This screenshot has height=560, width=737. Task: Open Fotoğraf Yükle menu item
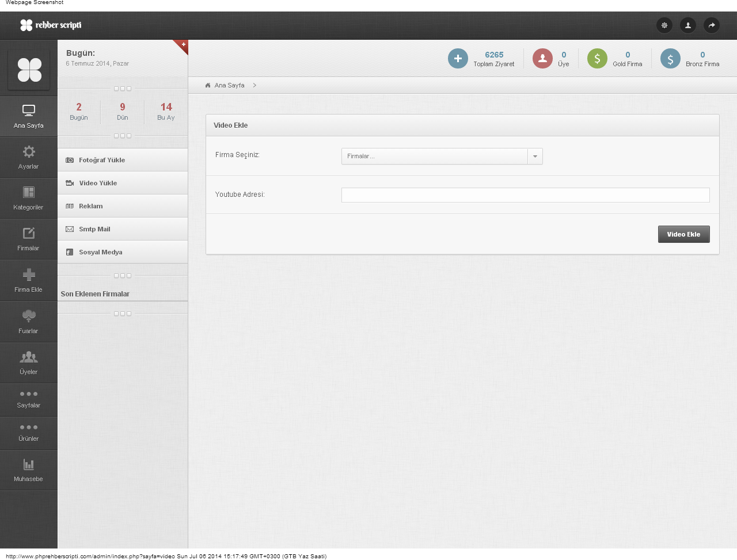pos(123,160)
